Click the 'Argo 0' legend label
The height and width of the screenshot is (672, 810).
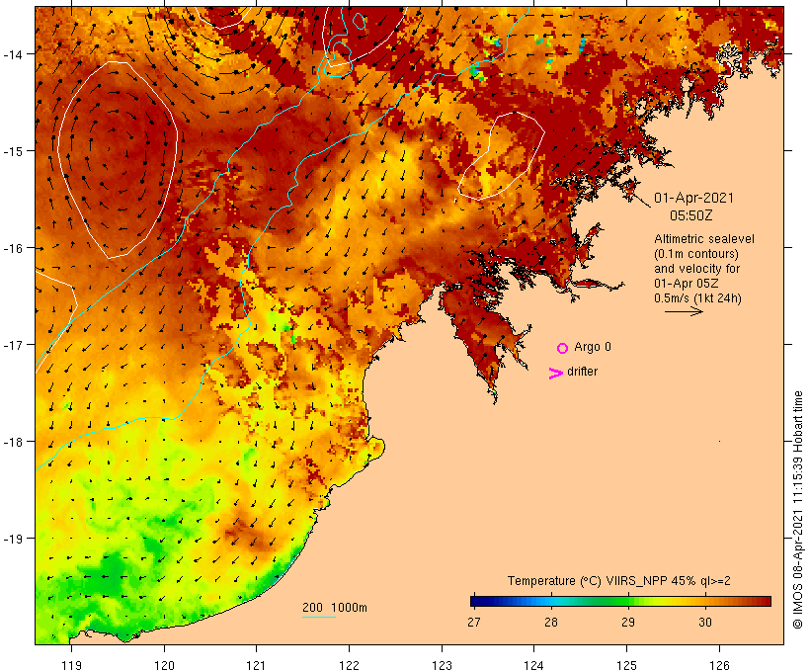coord(593,347)
